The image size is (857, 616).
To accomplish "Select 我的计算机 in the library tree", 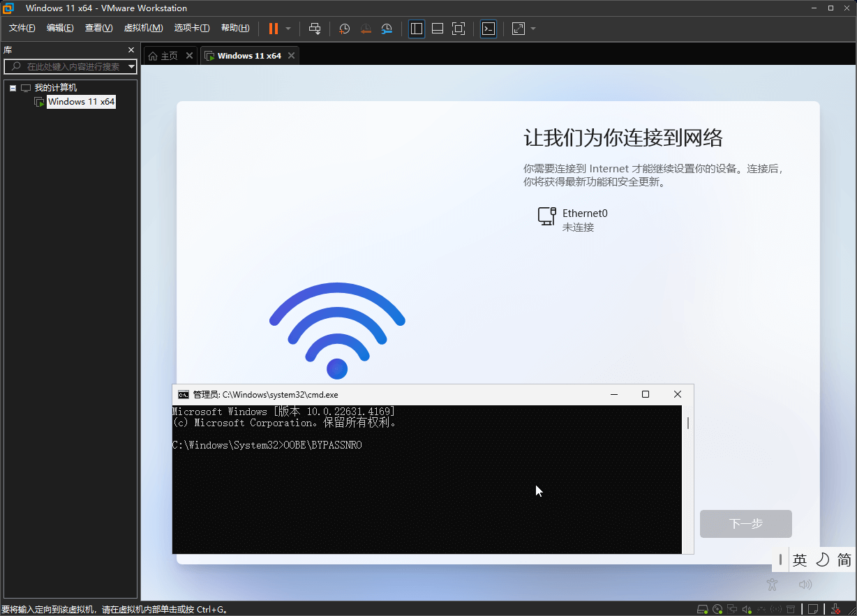I will [56, 88].
